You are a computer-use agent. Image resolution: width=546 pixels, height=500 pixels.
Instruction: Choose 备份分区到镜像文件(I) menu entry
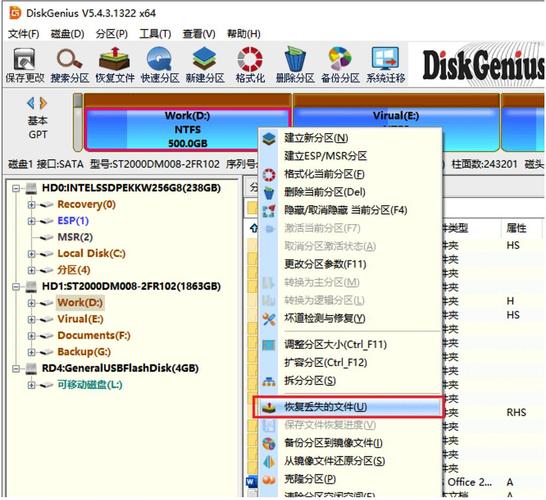coord(350,443)
